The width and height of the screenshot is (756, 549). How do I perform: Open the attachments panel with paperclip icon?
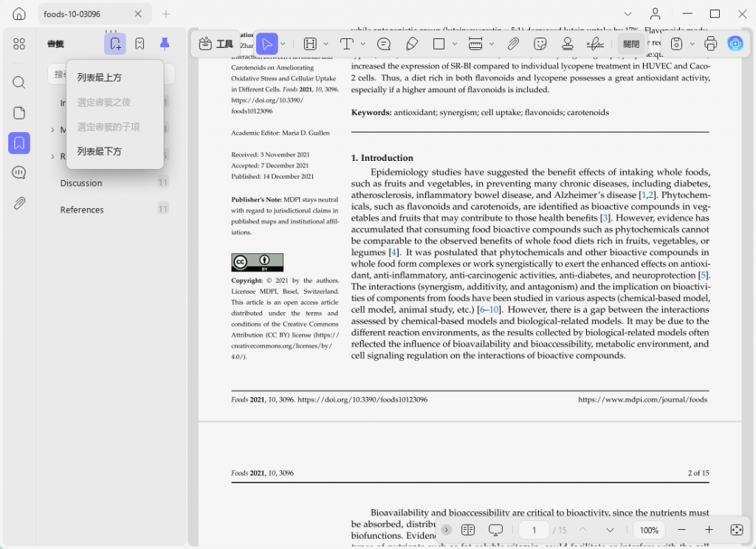click(19, 202)
